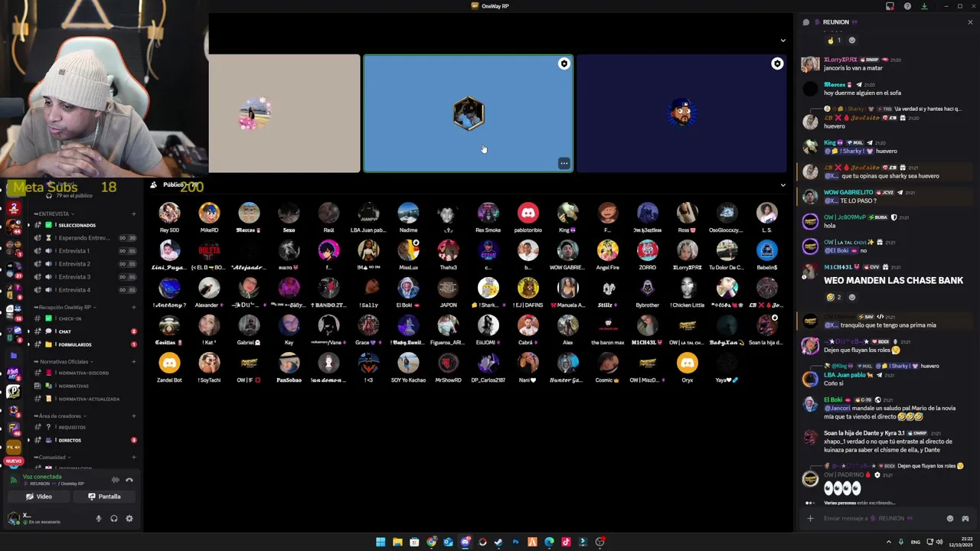980x551 pixels.
Task: Click audience member pablotoribio Discord avatar
Action: point(528,213)
